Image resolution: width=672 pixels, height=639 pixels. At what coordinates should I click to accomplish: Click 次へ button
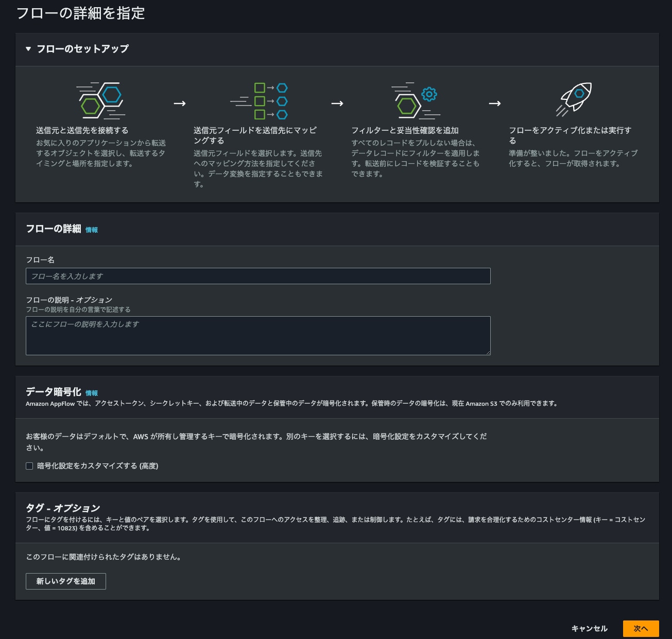coord(641,629)
